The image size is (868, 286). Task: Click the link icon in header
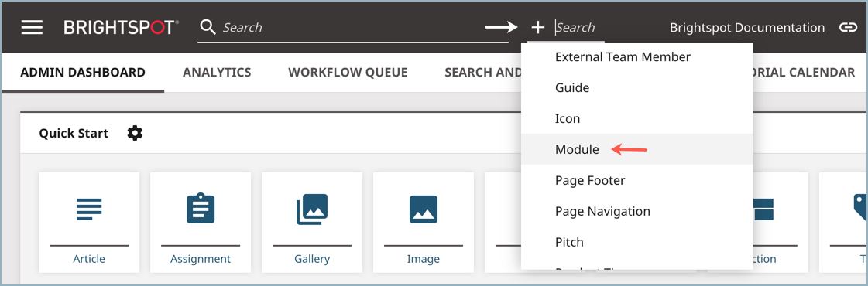point(848,27)
